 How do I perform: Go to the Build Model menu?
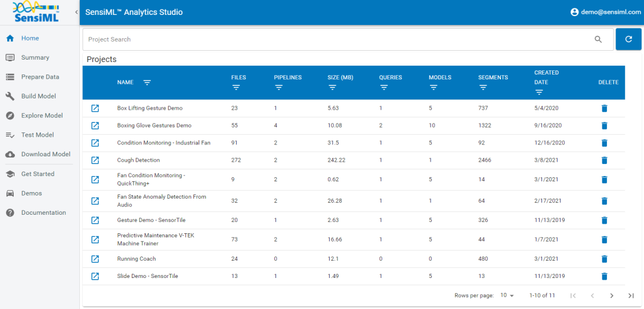pos(38,96)
